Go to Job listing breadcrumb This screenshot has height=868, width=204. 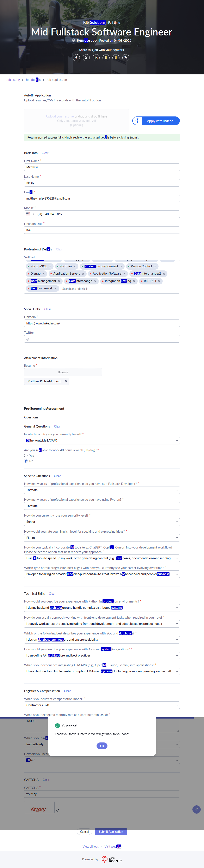[x=13, y=80]
